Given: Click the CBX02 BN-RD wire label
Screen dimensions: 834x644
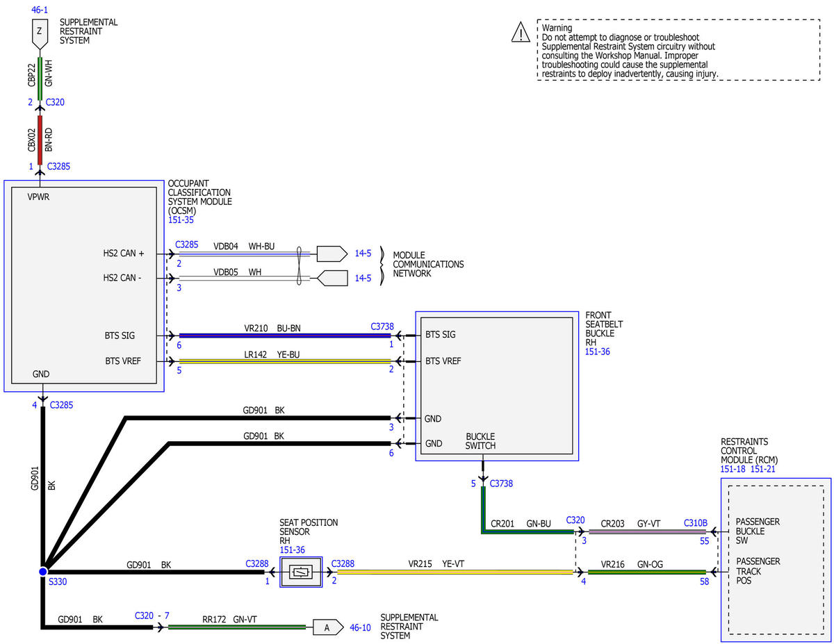Looking at the screenshot, I should click(x=40, y=140).
